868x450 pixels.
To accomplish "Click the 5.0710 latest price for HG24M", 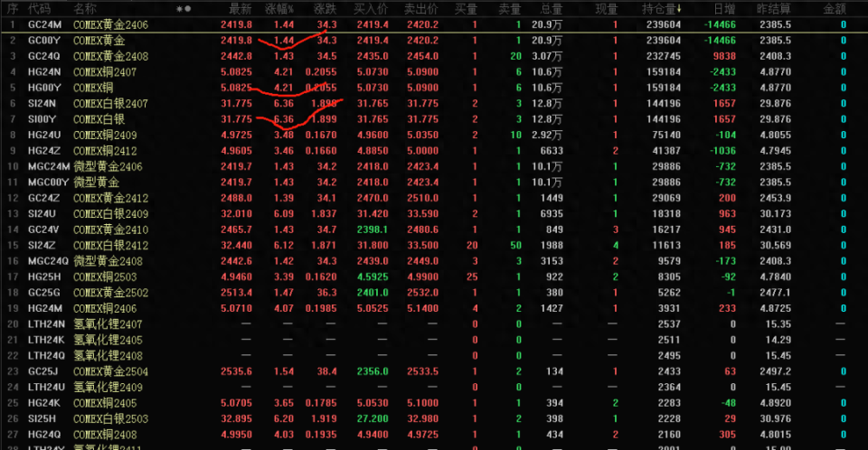I will tap(236, 308).
